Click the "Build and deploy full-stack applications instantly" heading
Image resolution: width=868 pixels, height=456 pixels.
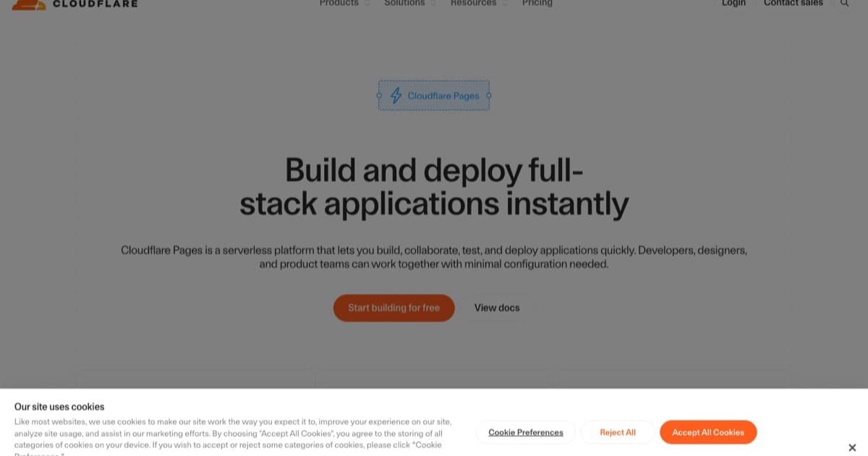pyautogui.click(x=434, y=187)
